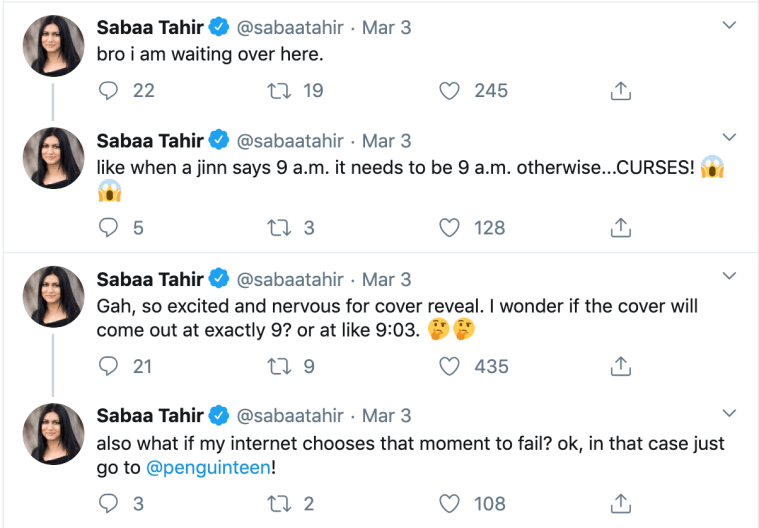This screenshot has width=759, height=528.
Task: Like the internet fail tweet
Action: click(x=450, y=503)
